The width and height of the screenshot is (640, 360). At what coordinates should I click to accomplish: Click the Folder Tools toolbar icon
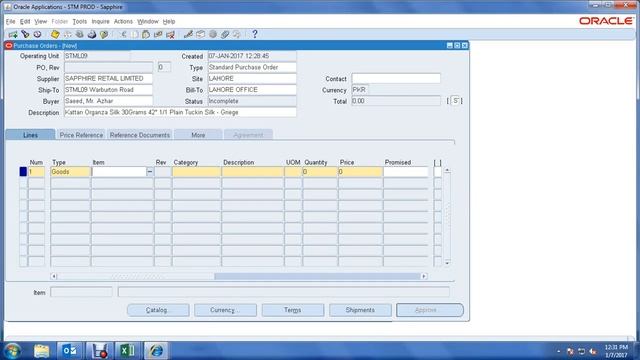(237, 34)
